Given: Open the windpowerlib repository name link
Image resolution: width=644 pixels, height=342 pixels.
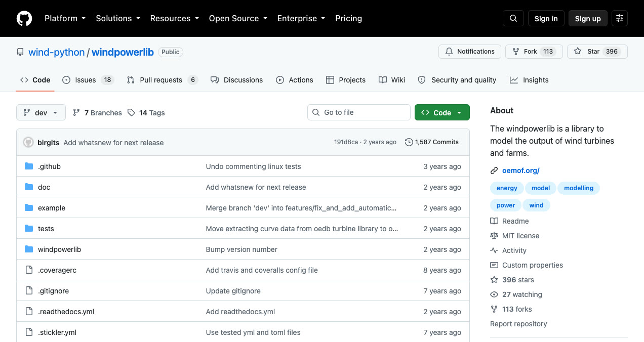Looking at the screenshot, I should [x=123, y=52].
